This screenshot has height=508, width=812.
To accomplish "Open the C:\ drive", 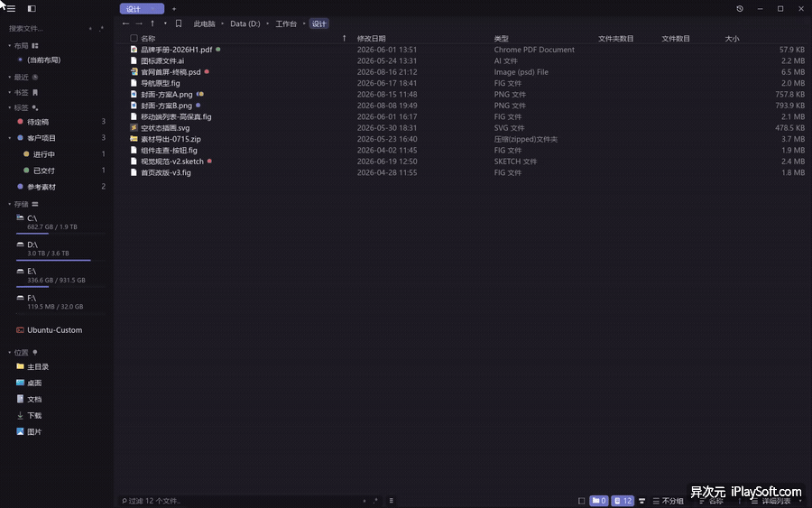I will pyautogui.click(x=60, y=223).
